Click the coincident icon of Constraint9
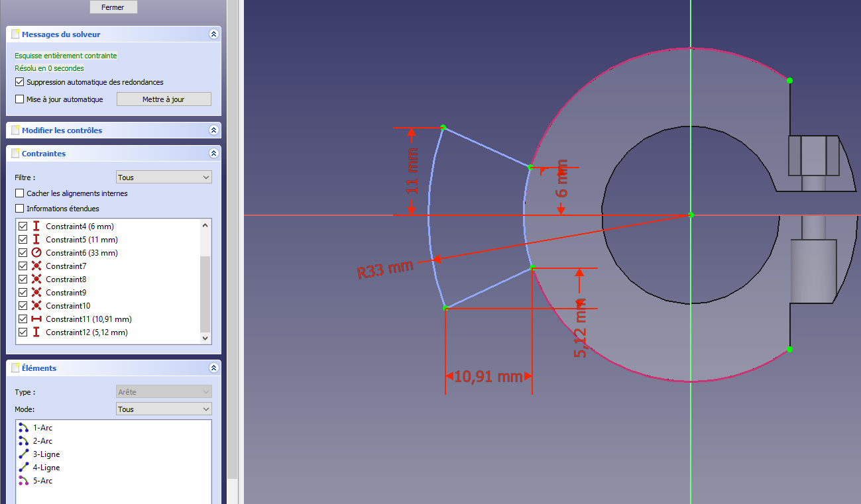The height and width of the screenshot is (504, 861). 36,293
